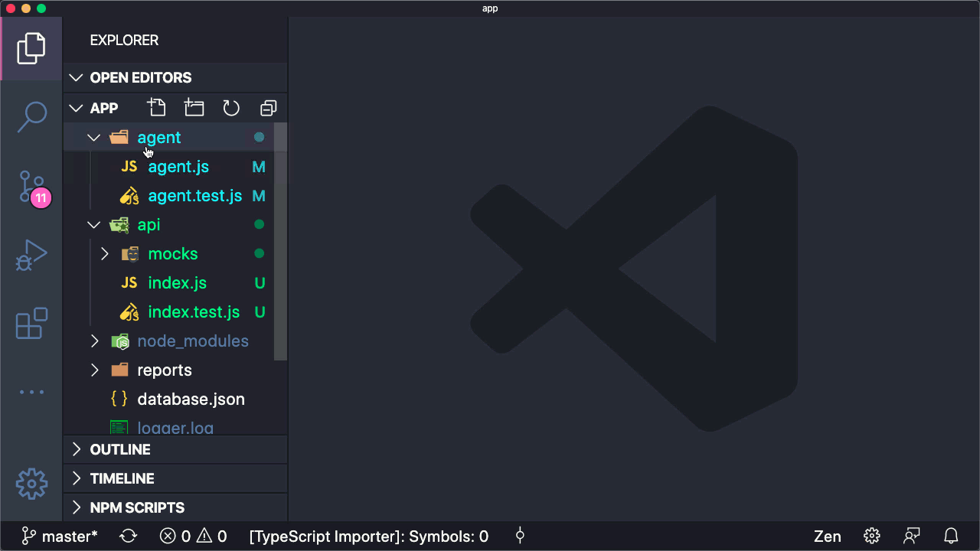This screenshot has height=551, width=980.
Task: Collapse the api folder chevron
Action: click(x=94, y=225)
